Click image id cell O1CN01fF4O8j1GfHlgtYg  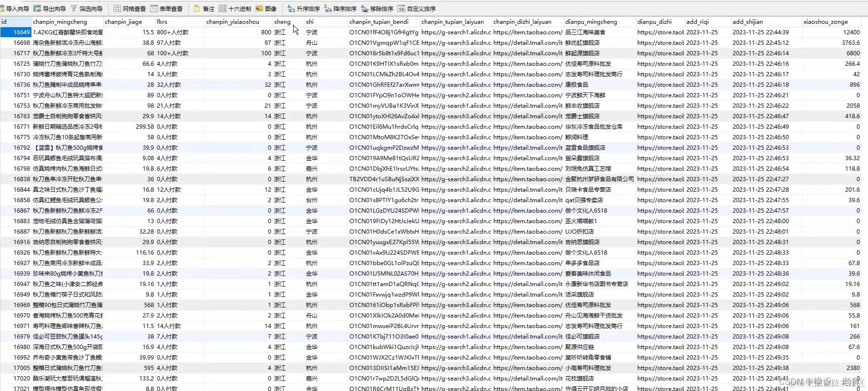click(384, 32)
